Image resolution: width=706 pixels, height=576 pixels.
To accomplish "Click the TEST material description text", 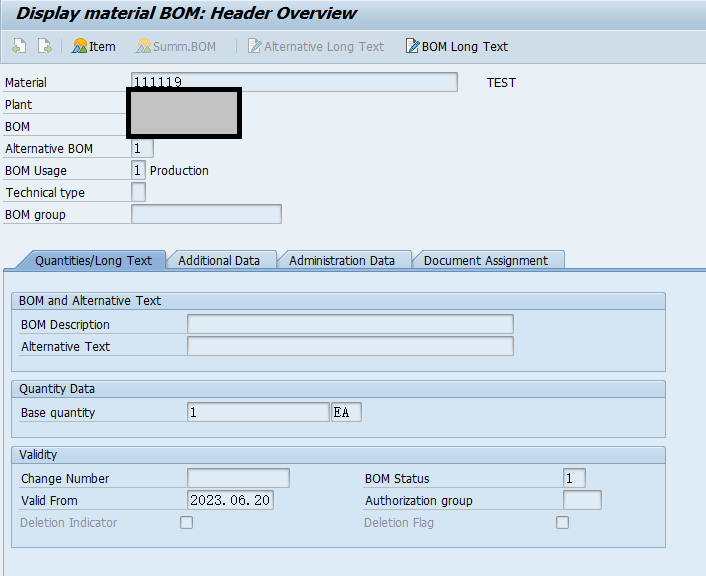I will (501, 82).
